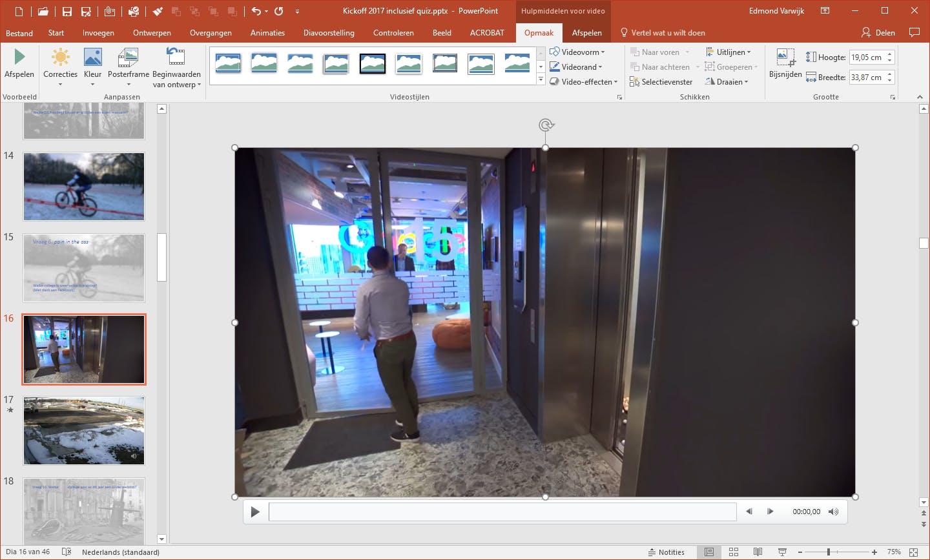The height and width of the screenshot is (560, 930).
Task: Open the Animaties ribbon tab
Action: point(267,33)
